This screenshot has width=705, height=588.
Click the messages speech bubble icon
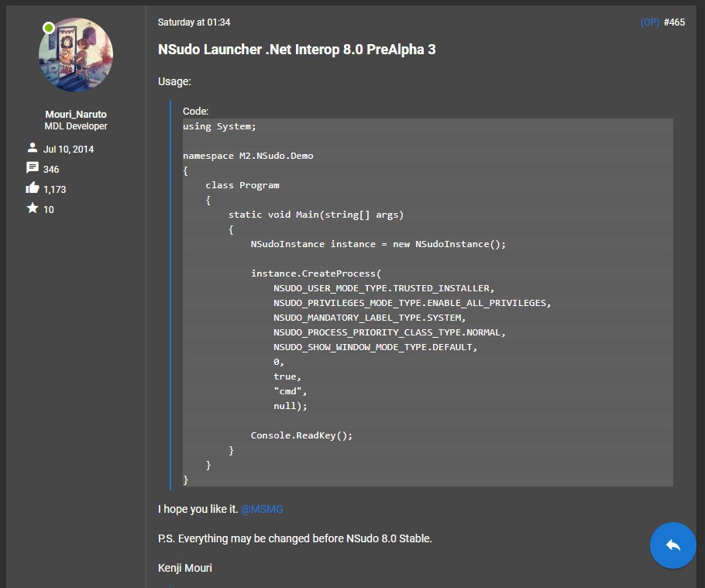point(33,168)
